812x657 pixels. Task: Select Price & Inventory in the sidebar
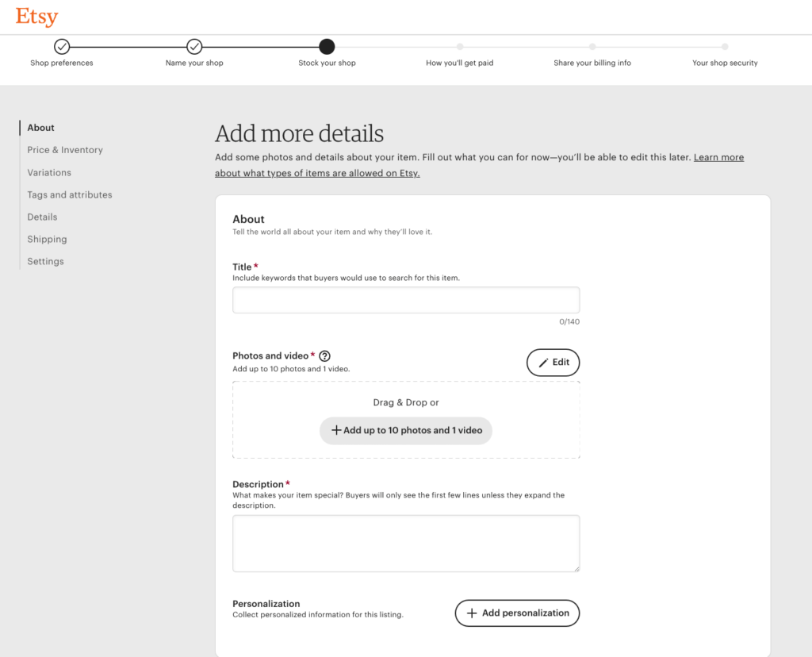(x=65, y=150)
